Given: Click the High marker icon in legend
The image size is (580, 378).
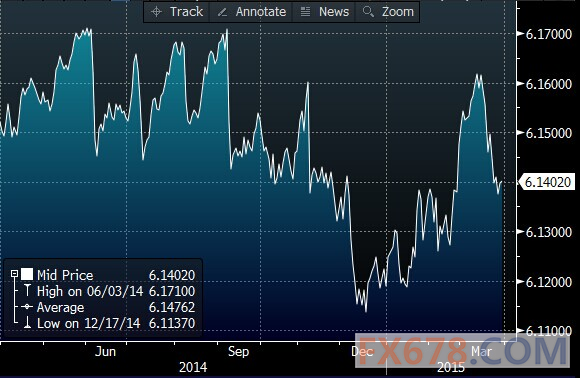Looking at the screenshot, I should click(27, 291).
